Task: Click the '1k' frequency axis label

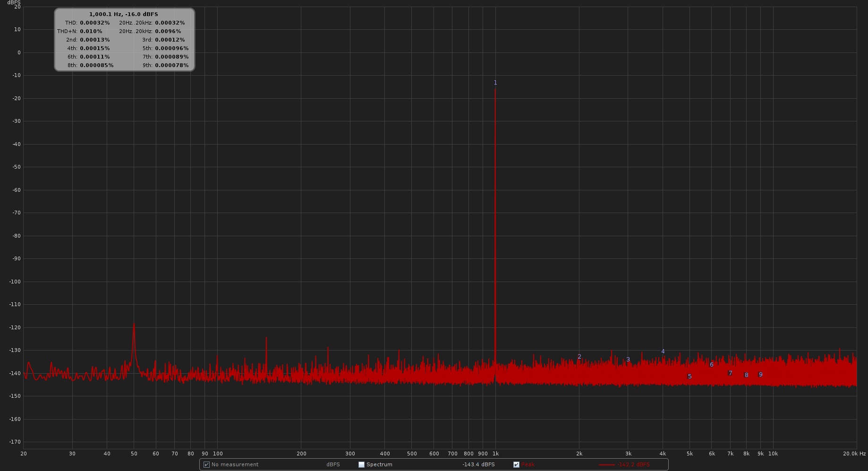Action: click(x=495, y=454)
